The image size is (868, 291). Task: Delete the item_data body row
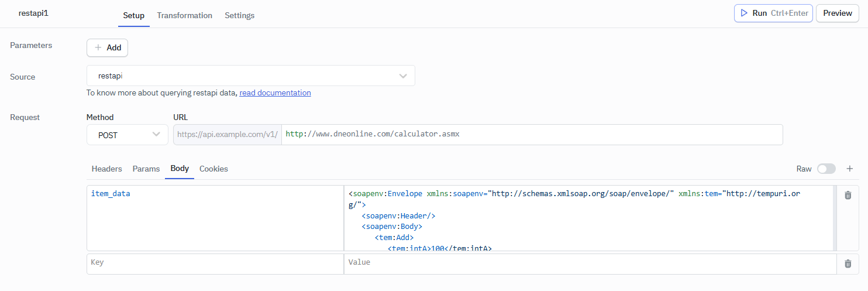[848, 195]
